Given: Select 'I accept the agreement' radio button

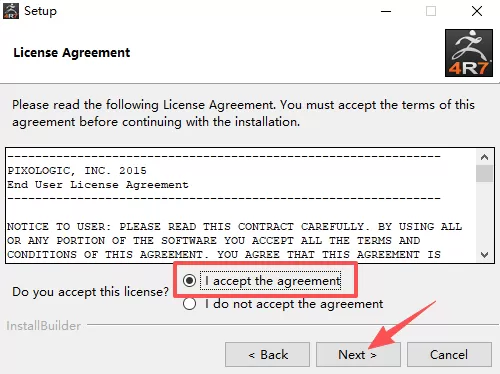Looking at the screenshot, I should (189, 281).
